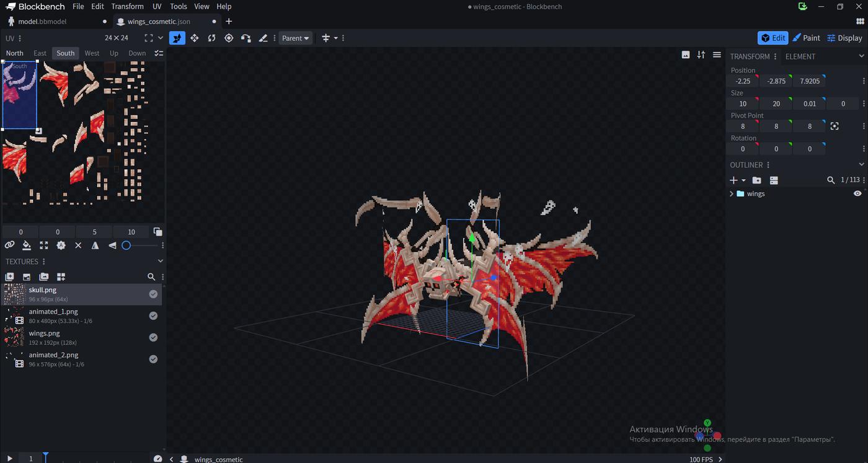Search the Outliner elements
868x463 pixels.
click(x=831, y=180)
